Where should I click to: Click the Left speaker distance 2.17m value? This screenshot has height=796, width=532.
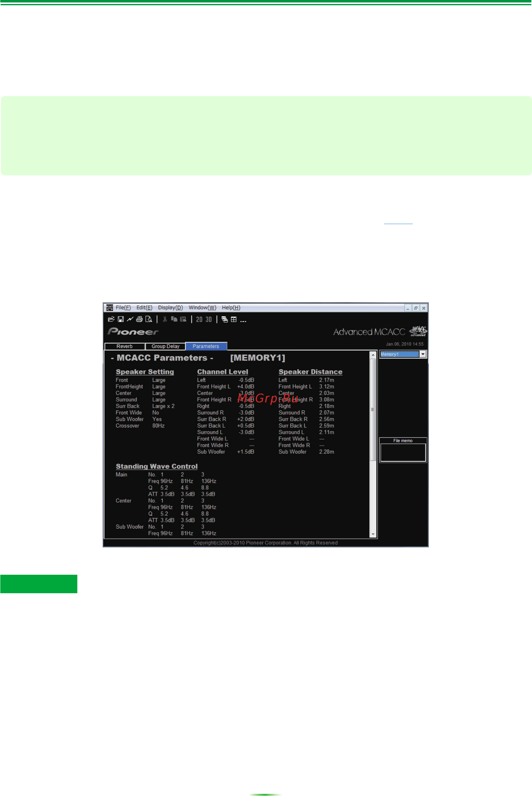327,380
